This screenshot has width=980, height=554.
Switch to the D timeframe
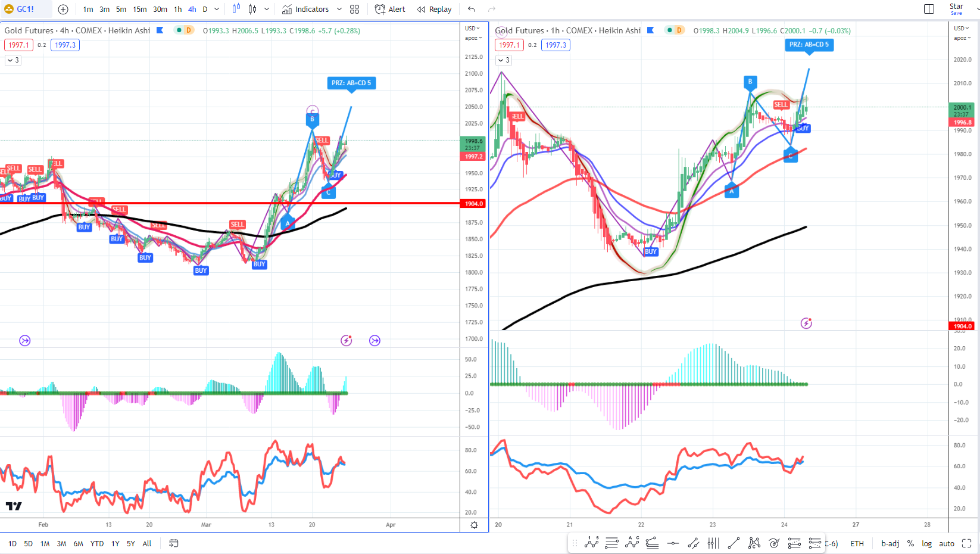pos(205,9)
